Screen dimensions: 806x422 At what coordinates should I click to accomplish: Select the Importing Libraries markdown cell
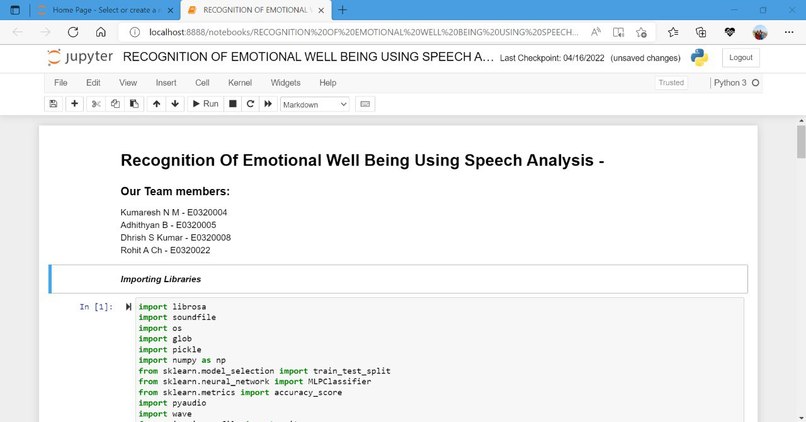pyautogui.click(x=398, y=279)
